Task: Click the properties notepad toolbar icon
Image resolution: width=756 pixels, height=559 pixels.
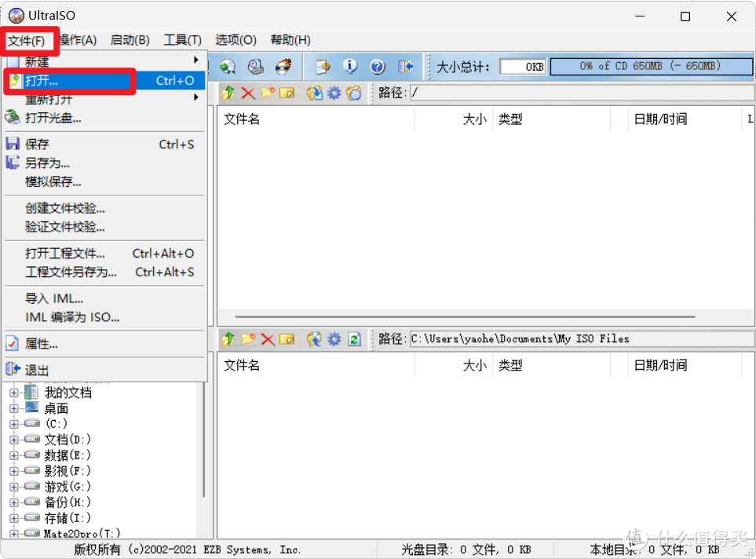Action: coord(323,67)
